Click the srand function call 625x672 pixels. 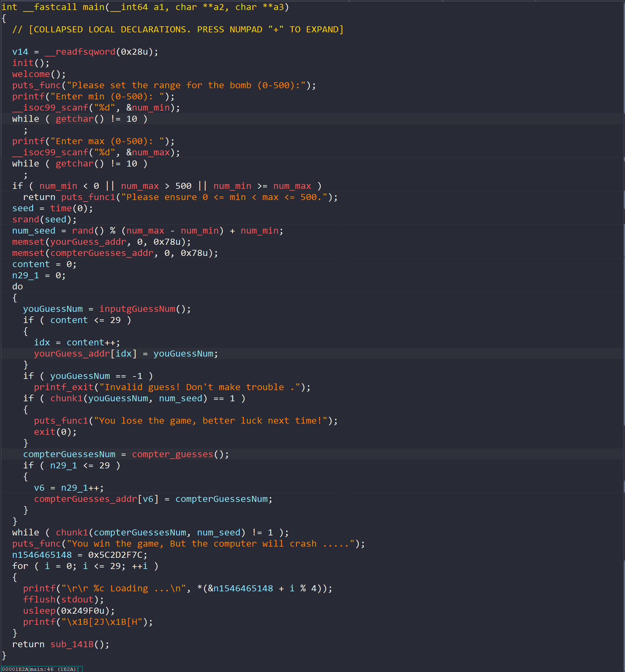point(26,219)
